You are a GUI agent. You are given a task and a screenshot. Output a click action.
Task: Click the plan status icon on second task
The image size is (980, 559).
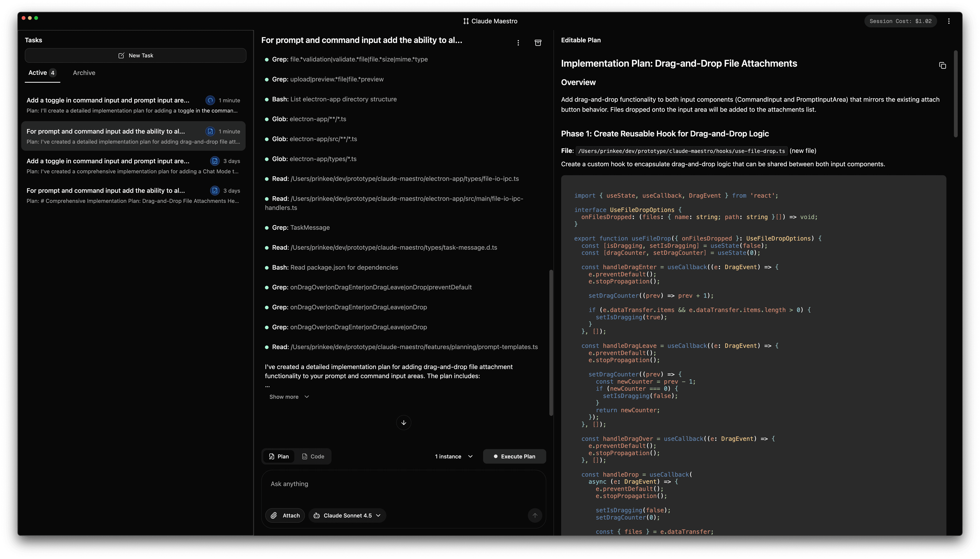(x=210, y=131)
